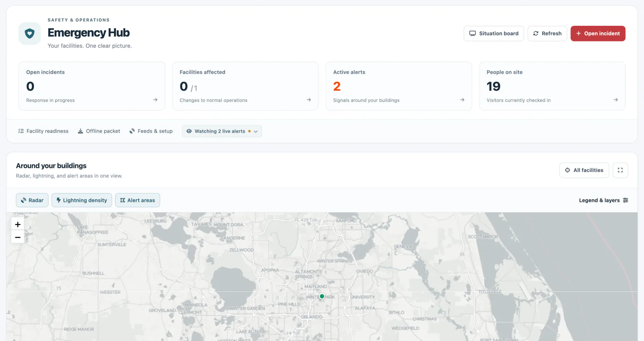Toggle the Radar map layer
The height and width of the screenshot is (341, 644).
point(32,200)
